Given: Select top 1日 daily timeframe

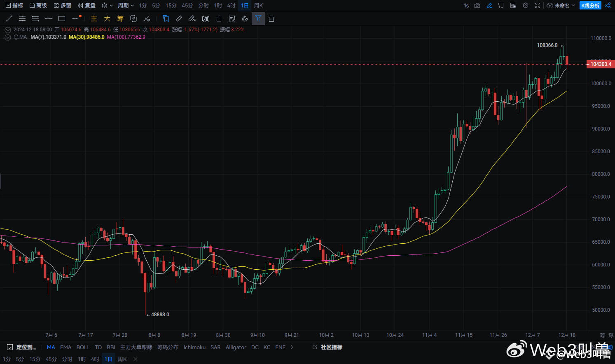Looking at the screenshot, I should (245, 5).
